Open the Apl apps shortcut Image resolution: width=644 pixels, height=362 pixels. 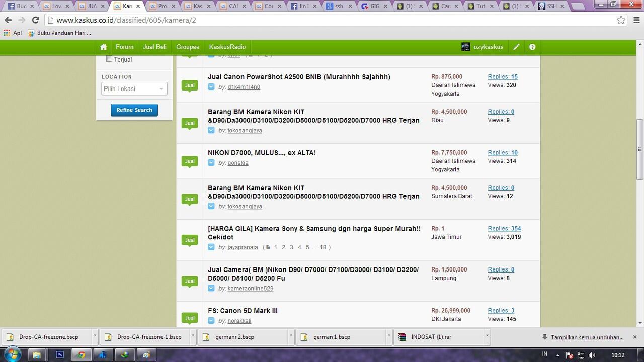[x=13, y=33]
